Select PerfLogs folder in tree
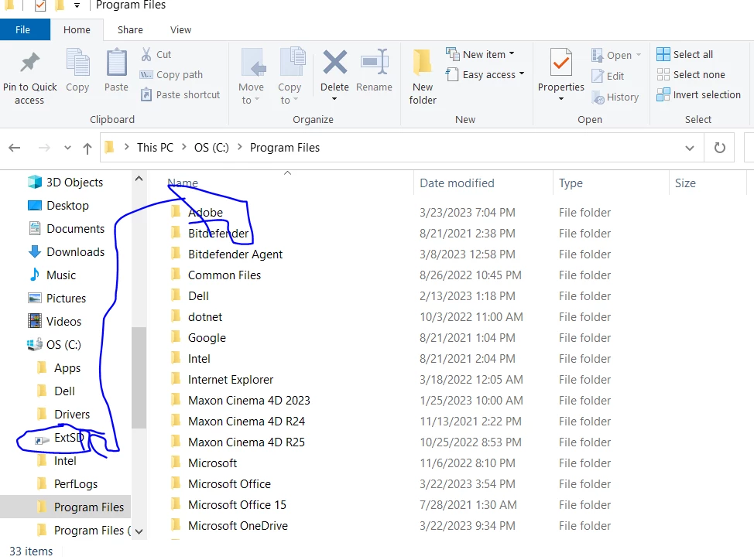 tap(67, 483)
